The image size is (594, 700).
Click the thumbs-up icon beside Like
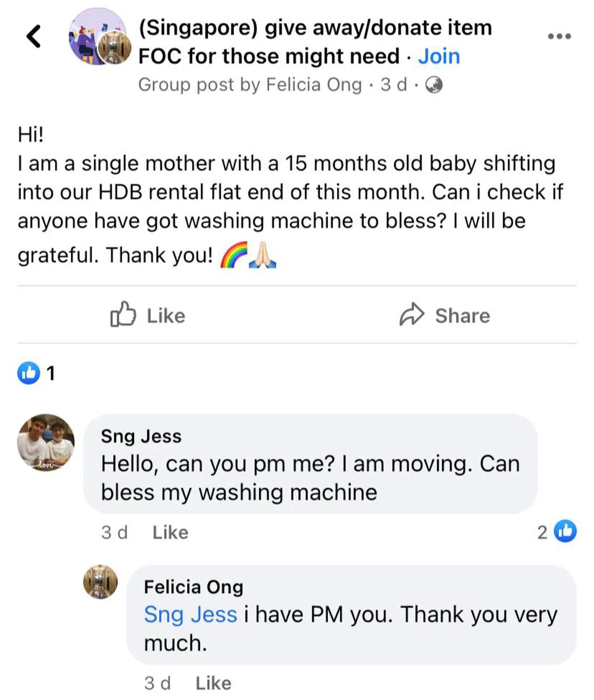123,314
